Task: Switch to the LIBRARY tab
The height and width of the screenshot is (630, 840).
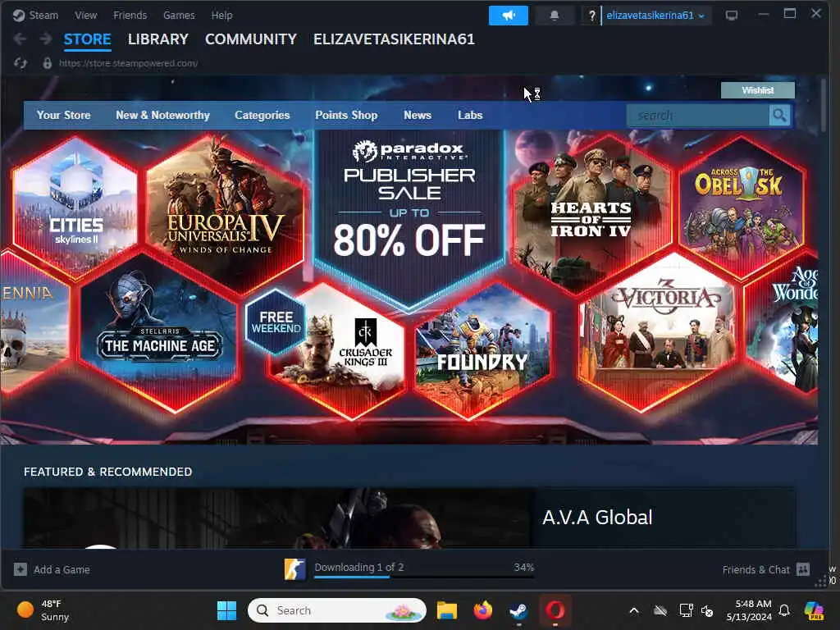Action: tap(158, 39)
